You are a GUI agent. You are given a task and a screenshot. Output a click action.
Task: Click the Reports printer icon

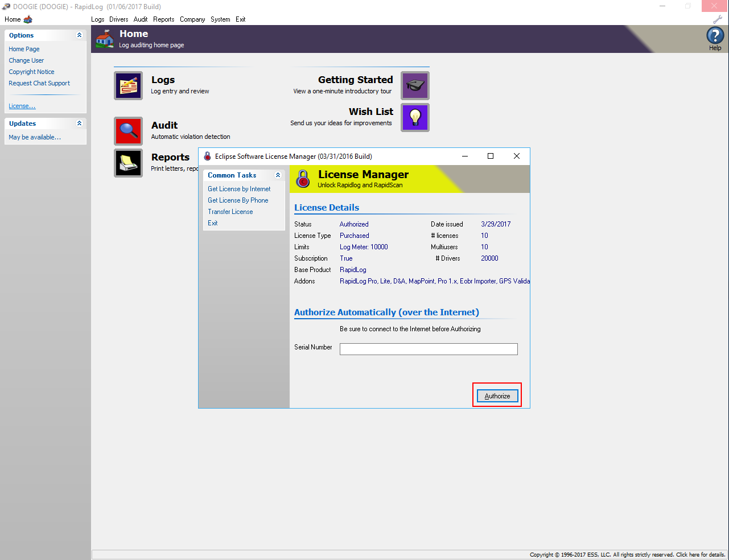[x=128, y=163]
